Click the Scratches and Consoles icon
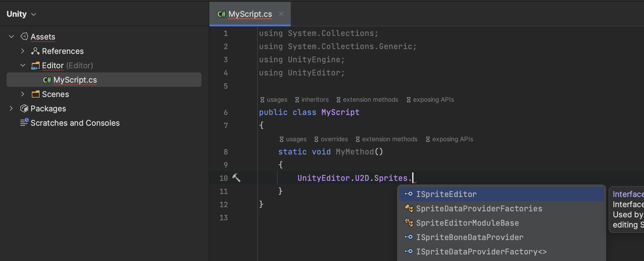The height and width of the screenshot is (261, 644). (24, 122)
